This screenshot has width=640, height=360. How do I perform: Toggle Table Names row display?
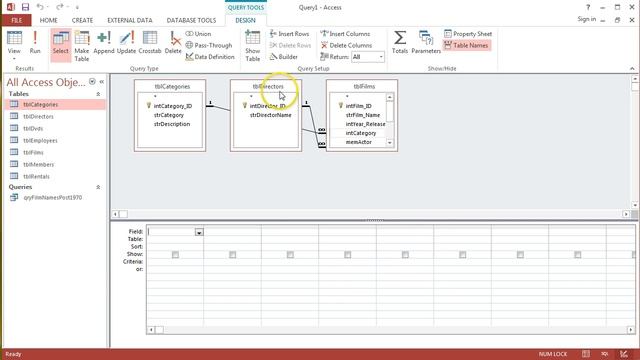(x=467, y=45)
